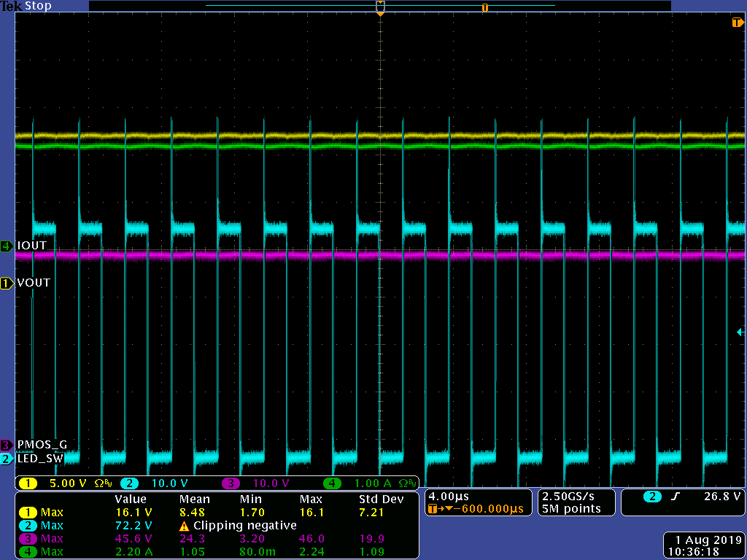Click the Value column header
747x560 pixels.
tap(131, 499)
